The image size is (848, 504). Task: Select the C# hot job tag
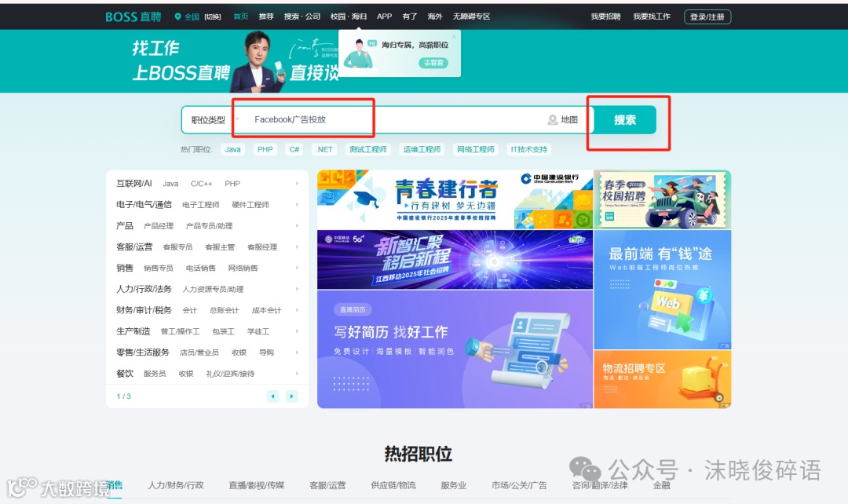294,149
